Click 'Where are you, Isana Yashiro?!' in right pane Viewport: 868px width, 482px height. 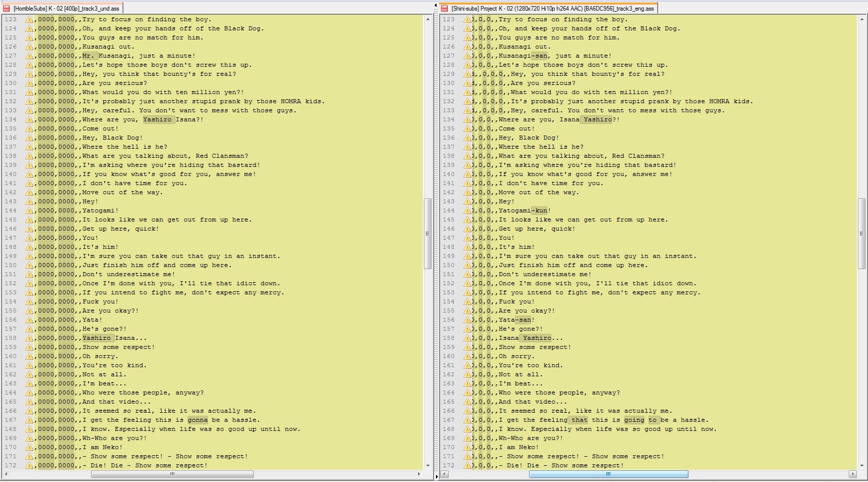point(559,120)
